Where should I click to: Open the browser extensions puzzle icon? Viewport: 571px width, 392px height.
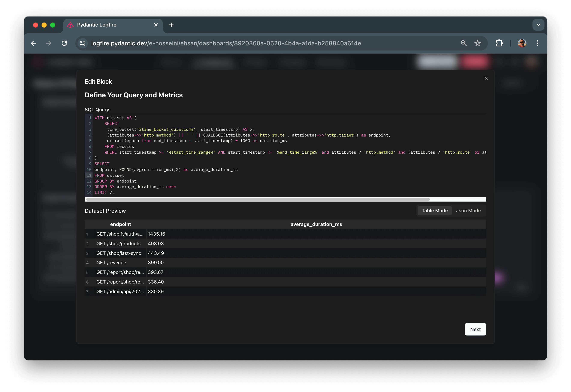coord(499,43)
